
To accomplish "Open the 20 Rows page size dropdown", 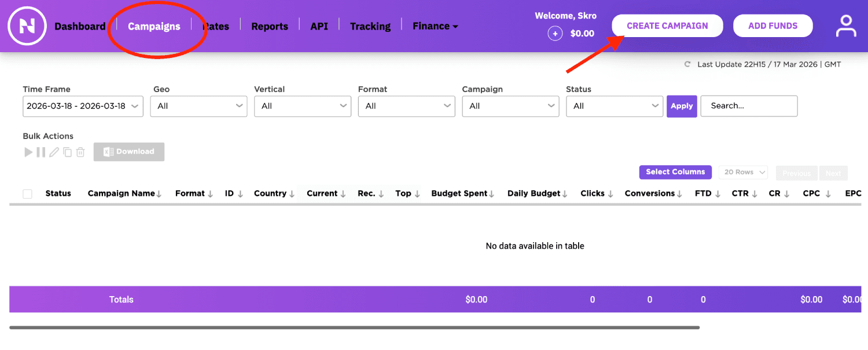I will (743, 172).
